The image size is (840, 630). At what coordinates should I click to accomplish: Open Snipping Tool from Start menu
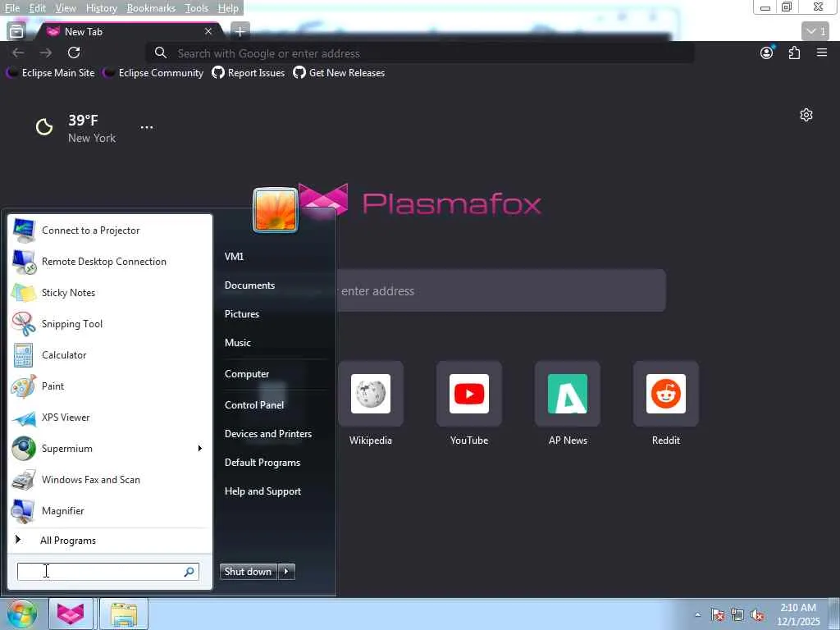[x=109, y=323]
